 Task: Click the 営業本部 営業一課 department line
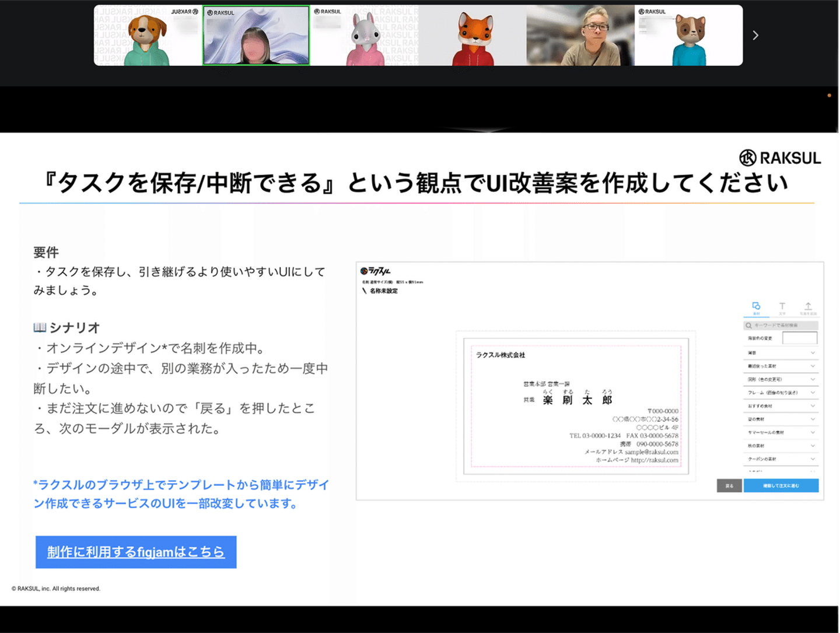tap(547, 384)
